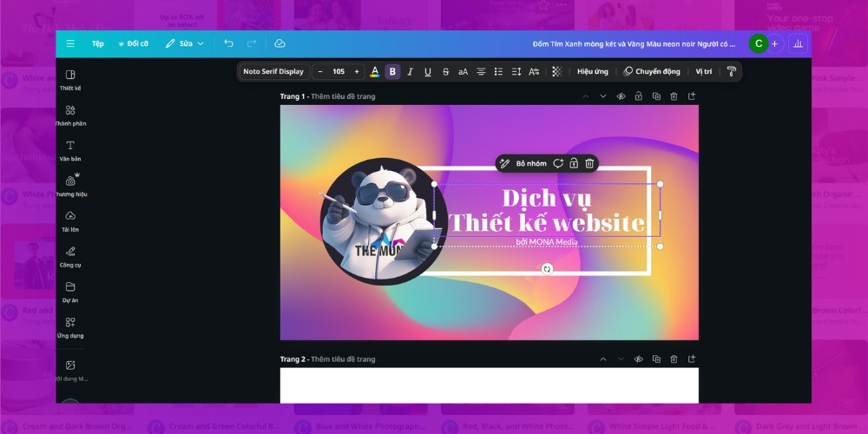Open the Chuyển động animation panel
868x434 pixels.
pyautogui.click(x=652, y=71)
